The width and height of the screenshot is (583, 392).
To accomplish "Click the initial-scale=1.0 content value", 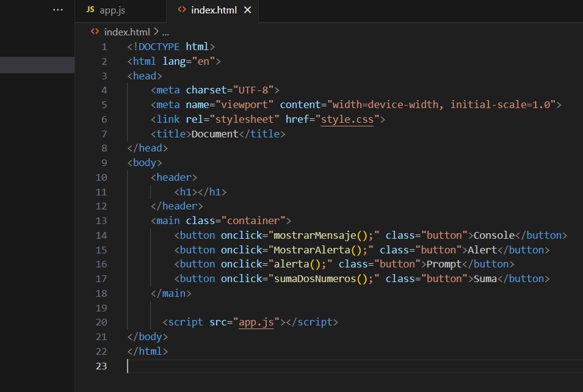I will 500,105.
